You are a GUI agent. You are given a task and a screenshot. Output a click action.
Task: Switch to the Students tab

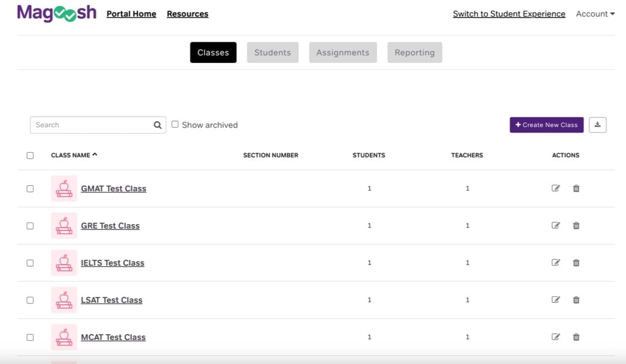pyautogui.click(x=273, y=53)
